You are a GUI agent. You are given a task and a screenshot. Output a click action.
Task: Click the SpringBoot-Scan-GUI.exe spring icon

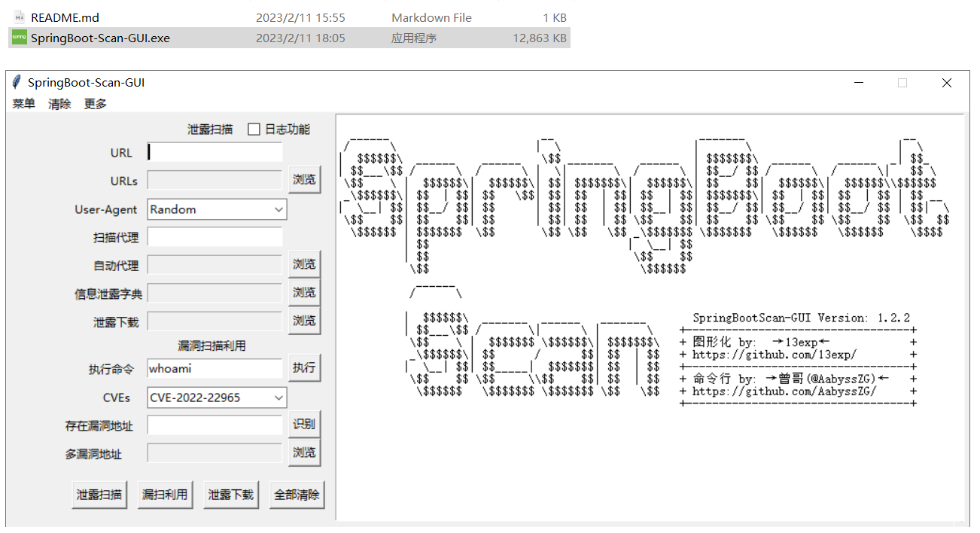coord(19,38)
